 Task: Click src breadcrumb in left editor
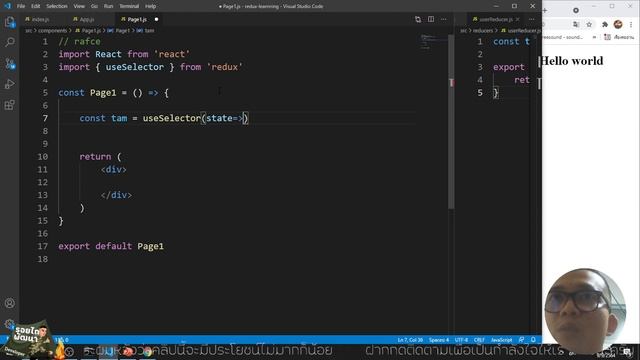tap(28, 31)
